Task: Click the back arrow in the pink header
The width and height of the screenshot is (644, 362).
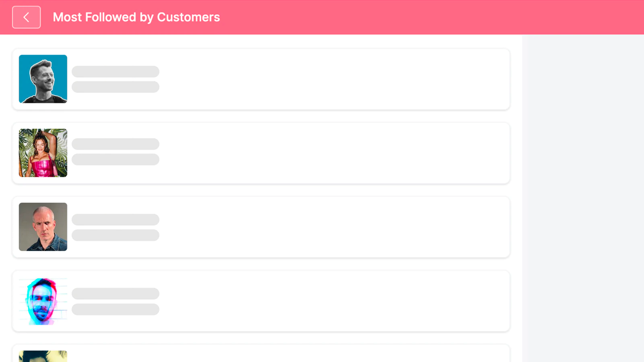Action: point(26,17)
